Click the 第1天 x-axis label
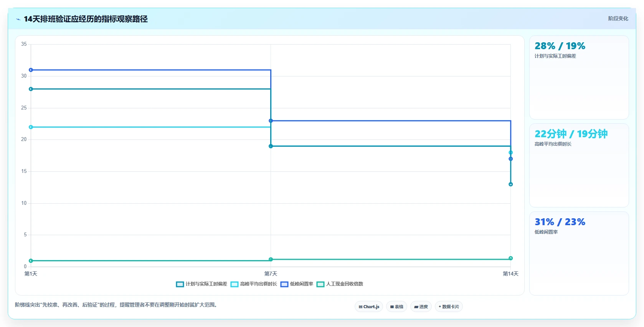 point(31,274)
